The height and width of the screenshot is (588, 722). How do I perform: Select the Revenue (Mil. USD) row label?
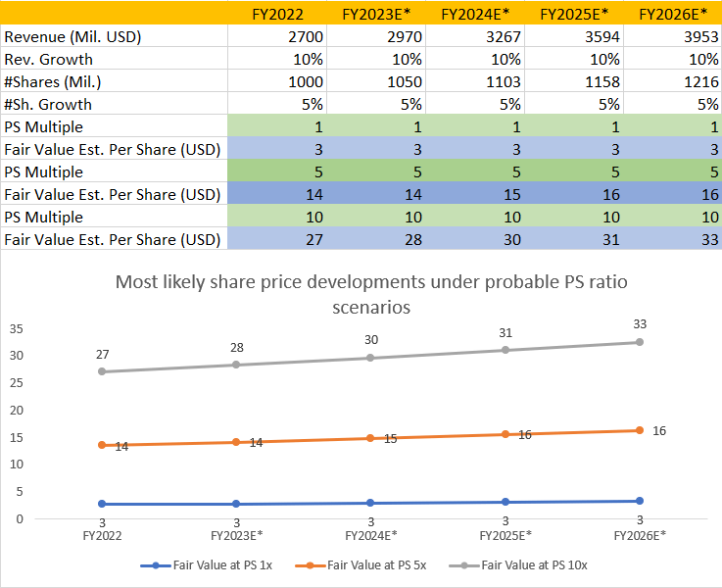72,36
